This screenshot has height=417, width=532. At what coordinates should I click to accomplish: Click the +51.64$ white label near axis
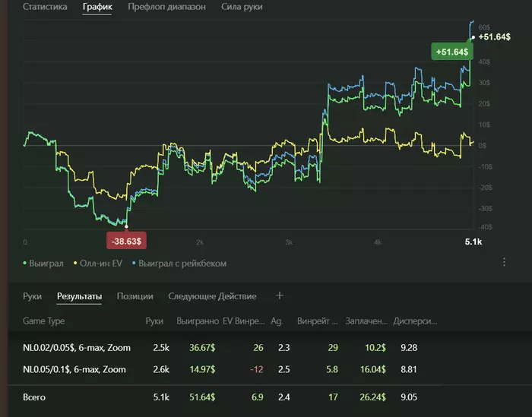[494, 37]
